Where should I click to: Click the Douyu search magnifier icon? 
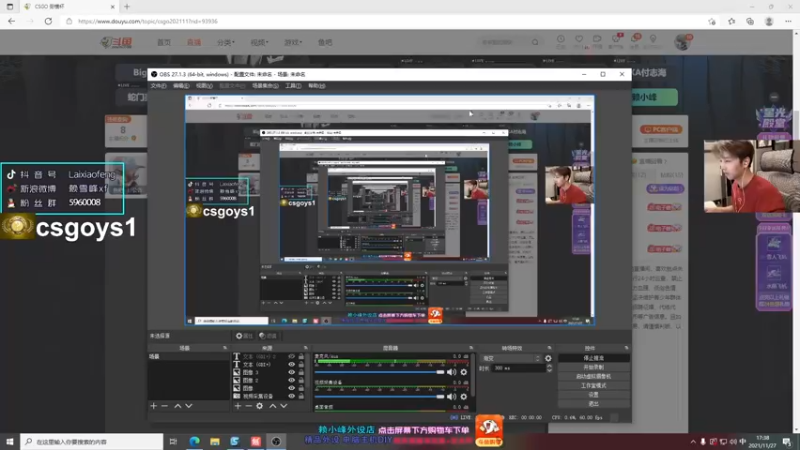tap(535, 42)
